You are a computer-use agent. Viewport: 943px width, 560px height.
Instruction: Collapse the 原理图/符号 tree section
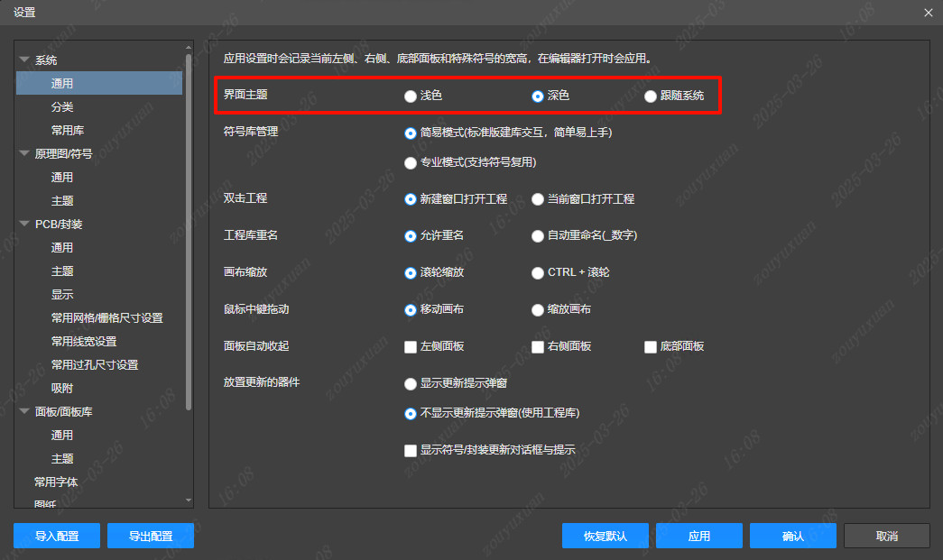(x=22, y=153)
